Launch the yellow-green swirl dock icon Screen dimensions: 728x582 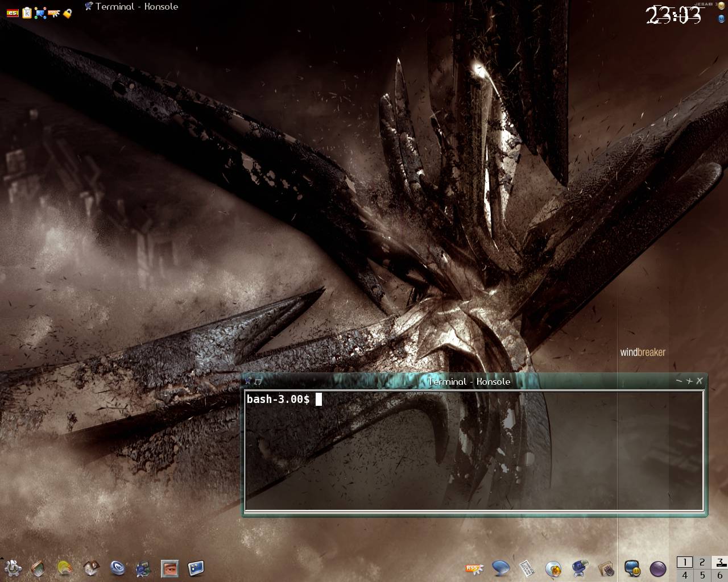65,568
